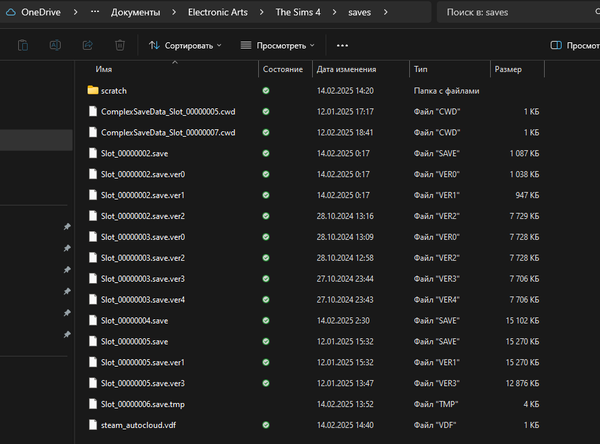600x444 pixels.
Task: Click the Файл "VDF" type cell
Action: click(435, 425)
